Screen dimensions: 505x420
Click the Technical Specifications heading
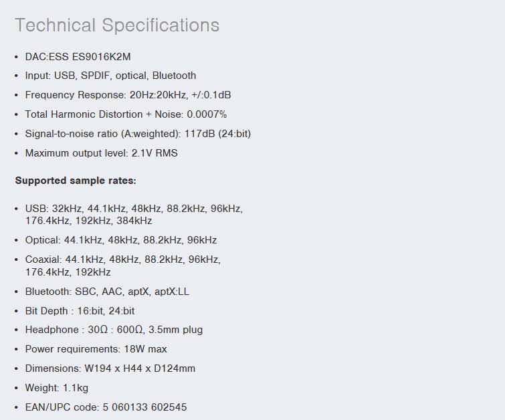[117, 25]
